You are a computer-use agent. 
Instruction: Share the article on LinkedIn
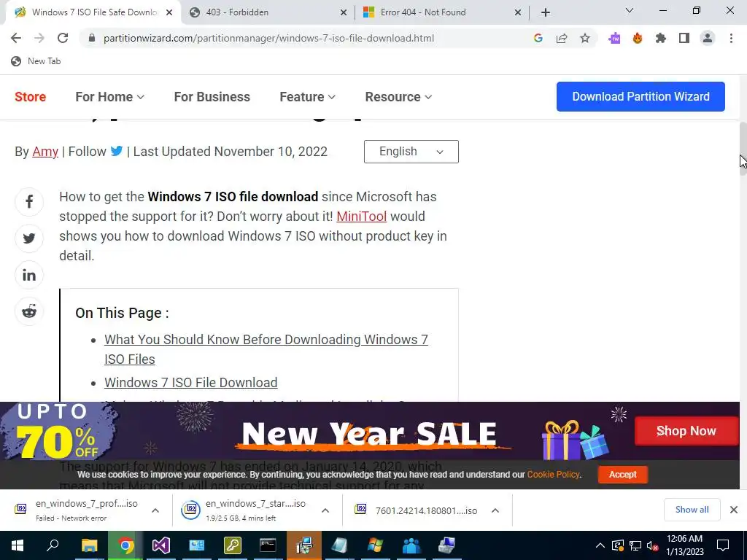29,275
